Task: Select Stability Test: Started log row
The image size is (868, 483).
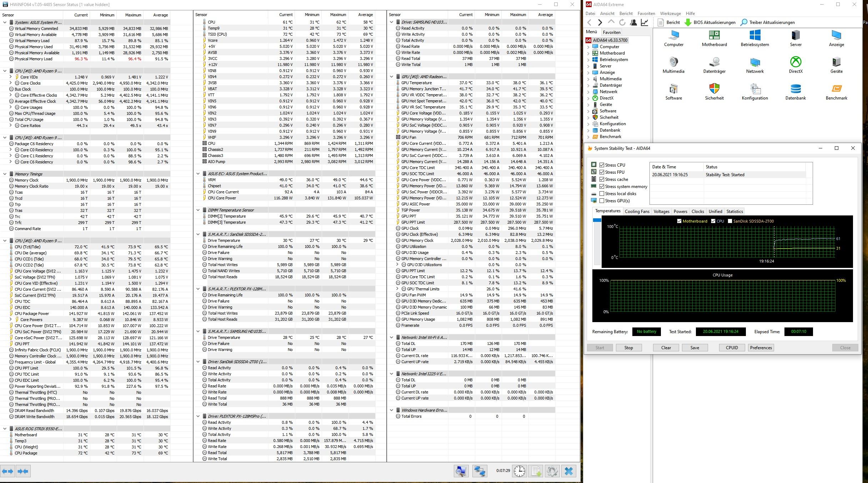Action: [728, 175]
